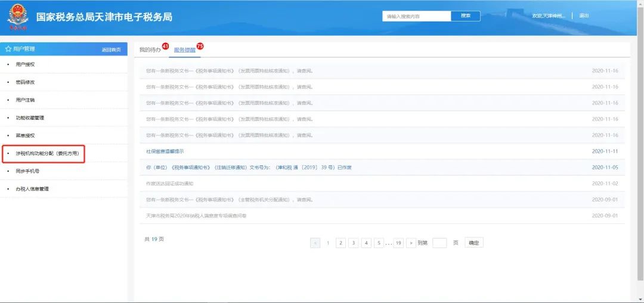Go to next page with the > arrow
Screen dimensions: 644x303
coord(411,243)
